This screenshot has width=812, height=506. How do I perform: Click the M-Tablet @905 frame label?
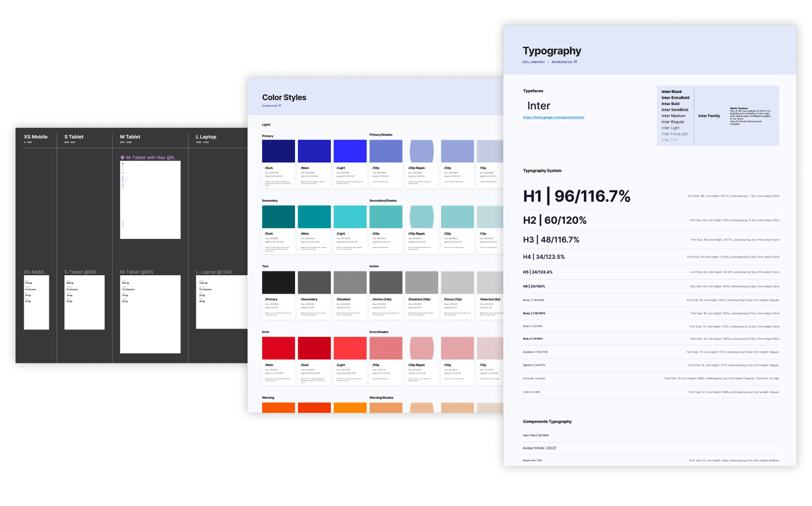click(x=136, y=272)
